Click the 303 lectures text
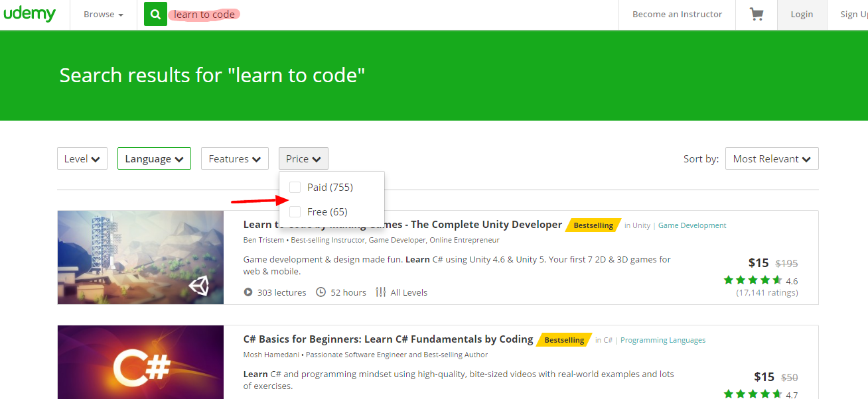This screenshot has width=868, height=399. tap(282, 292)
